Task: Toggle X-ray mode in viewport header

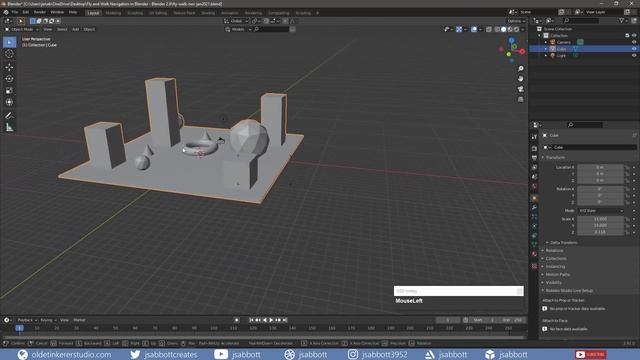Action: (x=489, y=29)
